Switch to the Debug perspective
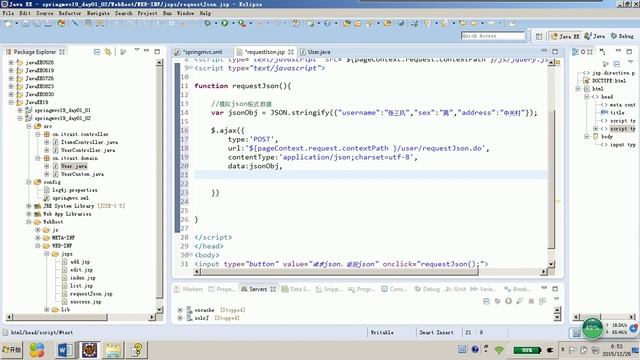The width and height of the screenshot is (640, 360). 622,36
